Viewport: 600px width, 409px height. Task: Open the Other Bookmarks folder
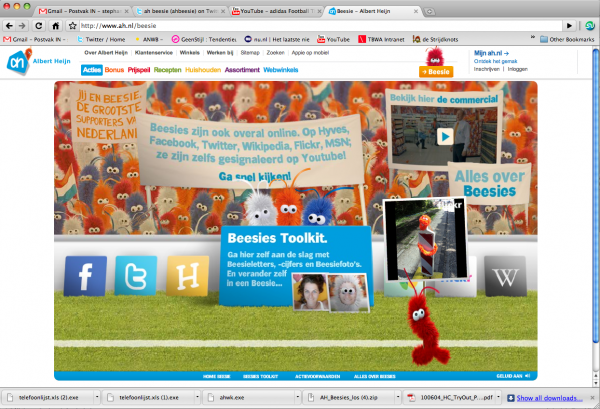567,39
